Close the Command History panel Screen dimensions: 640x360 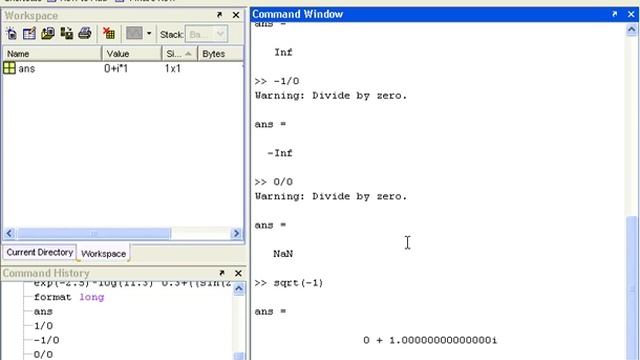(x=238, y=273)
